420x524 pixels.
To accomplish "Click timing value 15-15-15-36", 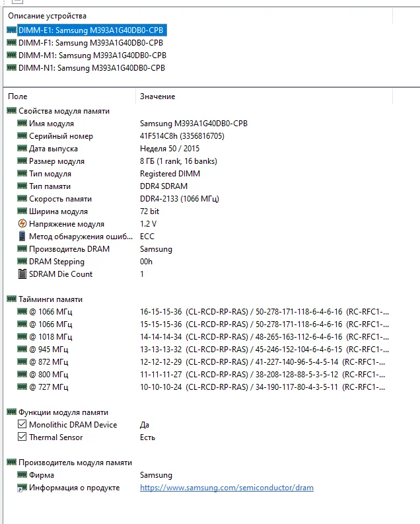I will pos(161,324).
